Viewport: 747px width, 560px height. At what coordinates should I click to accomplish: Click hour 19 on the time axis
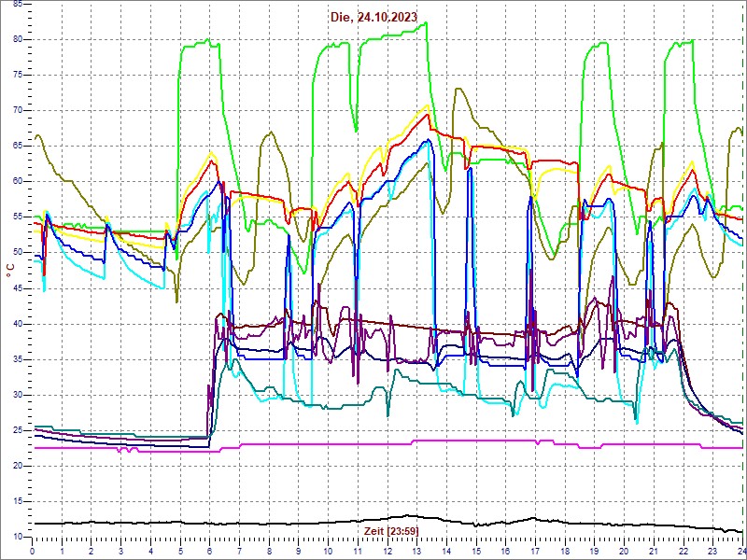(594, 551)
